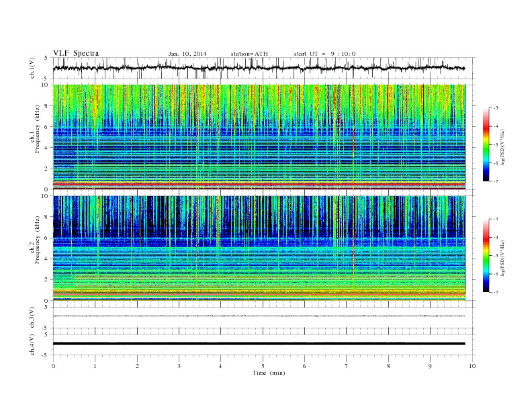
Task: Click the "9" tick on the time axis
Action: [x=430, y=366]
